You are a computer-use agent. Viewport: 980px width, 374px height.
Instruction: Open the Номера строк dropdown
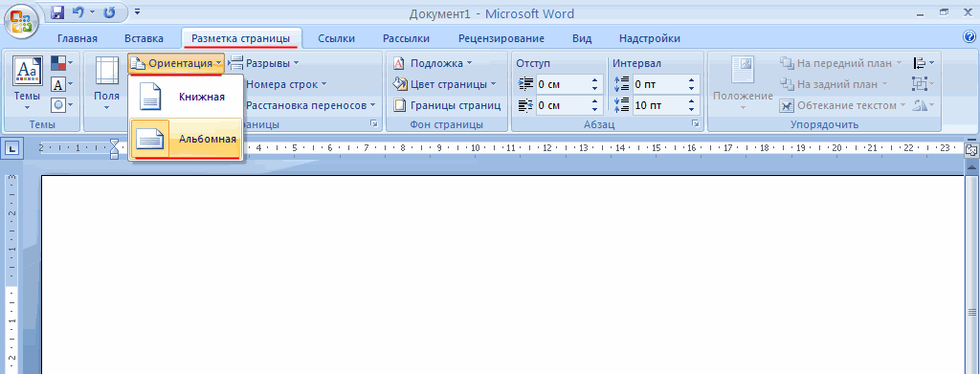(285, 84)
